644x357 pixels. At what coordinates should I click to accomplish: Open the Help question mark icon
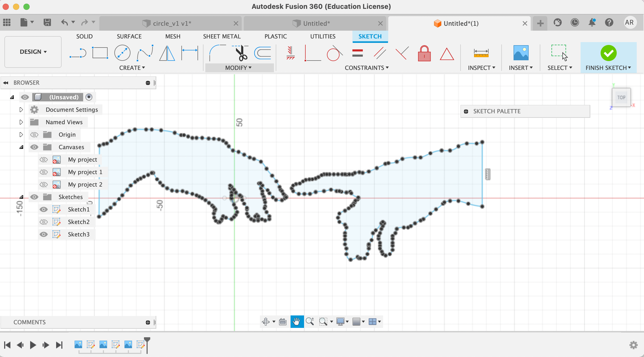click(609, 23)
